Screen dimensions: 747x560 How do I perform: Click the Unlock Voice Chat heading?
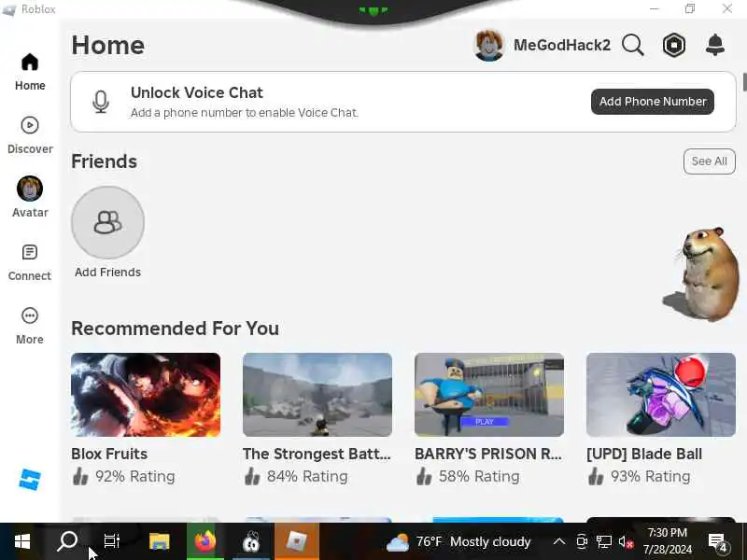[196, 92]
